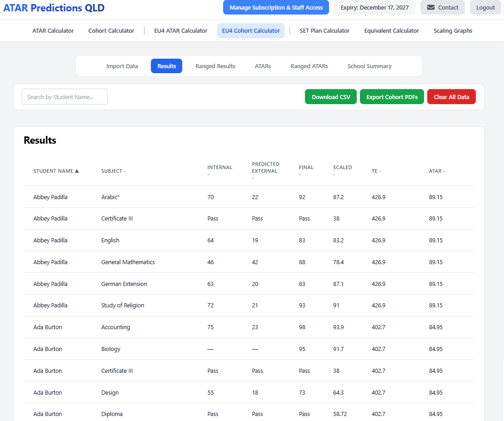Switch to the School Summary tab

click(369, 66)
